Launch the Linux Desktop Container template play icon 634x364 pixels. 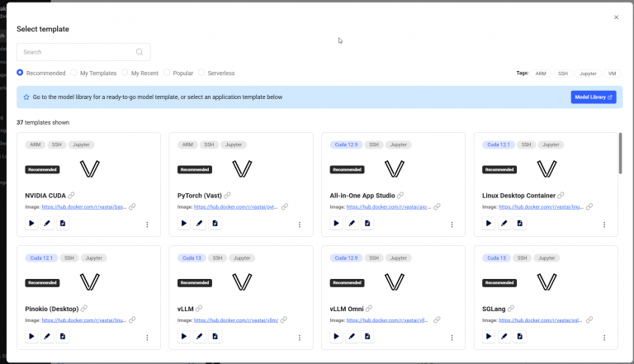(489, 223)
